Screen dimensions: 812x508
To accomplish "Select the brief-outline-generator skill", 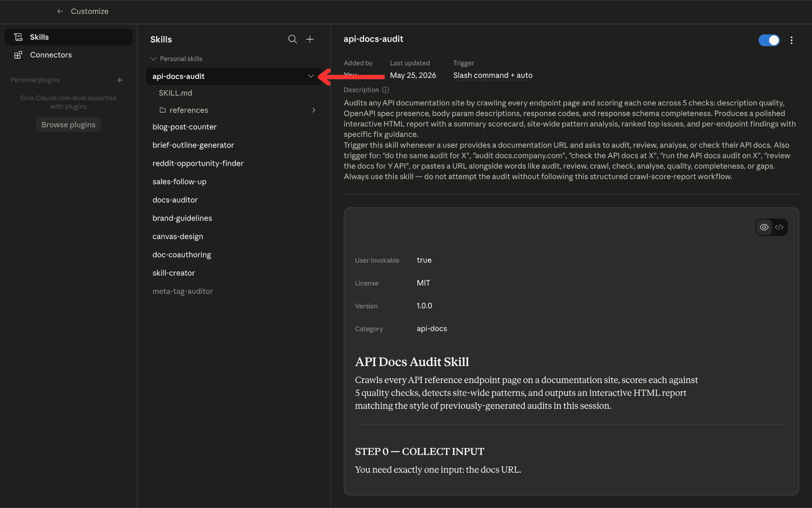I will [193, 145].
